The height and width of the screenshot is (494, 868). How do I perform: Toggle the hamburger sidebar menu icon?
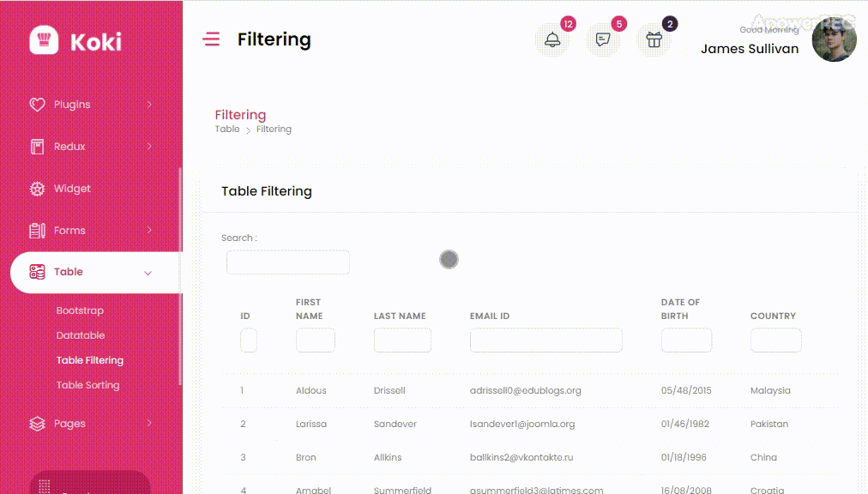[211, 39]
